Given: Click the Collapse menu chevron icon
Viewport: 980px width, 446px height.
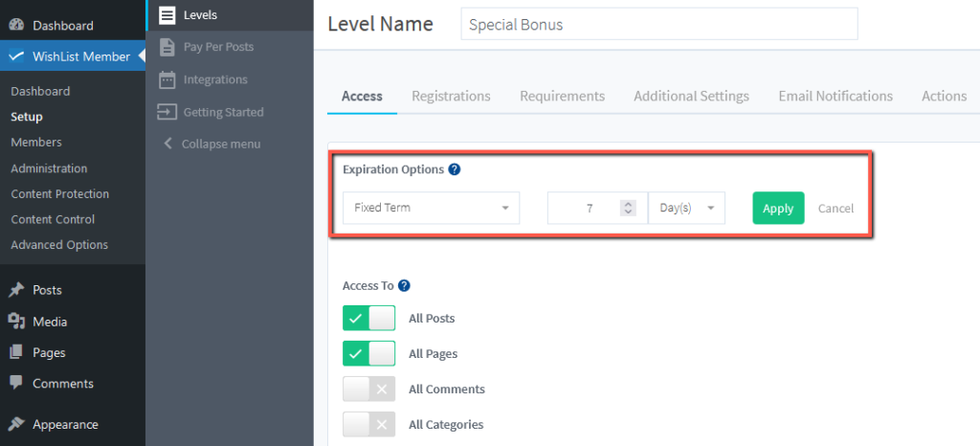Looking at the screenshot, I should point(167,144).
